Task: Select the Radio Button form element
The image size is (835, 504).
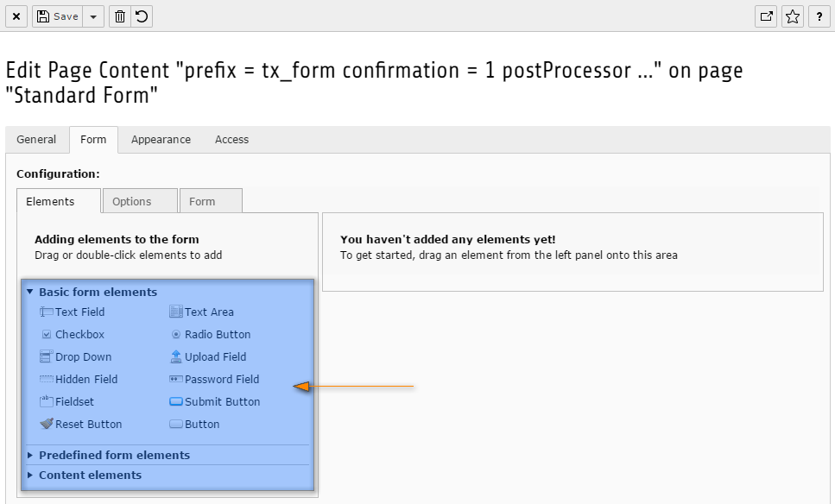Action: (x=211, y=334)
